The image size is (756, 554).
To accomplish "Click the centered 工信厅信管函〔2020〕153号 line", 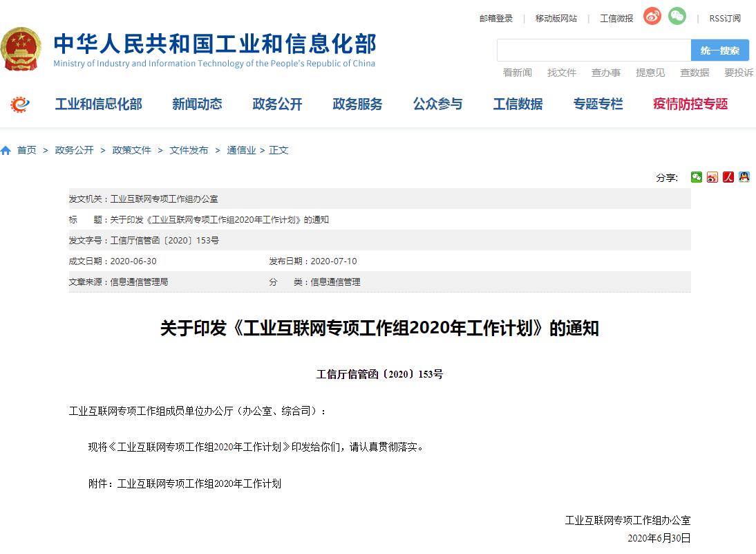I will pyautogui.click(x=379, y=374).
